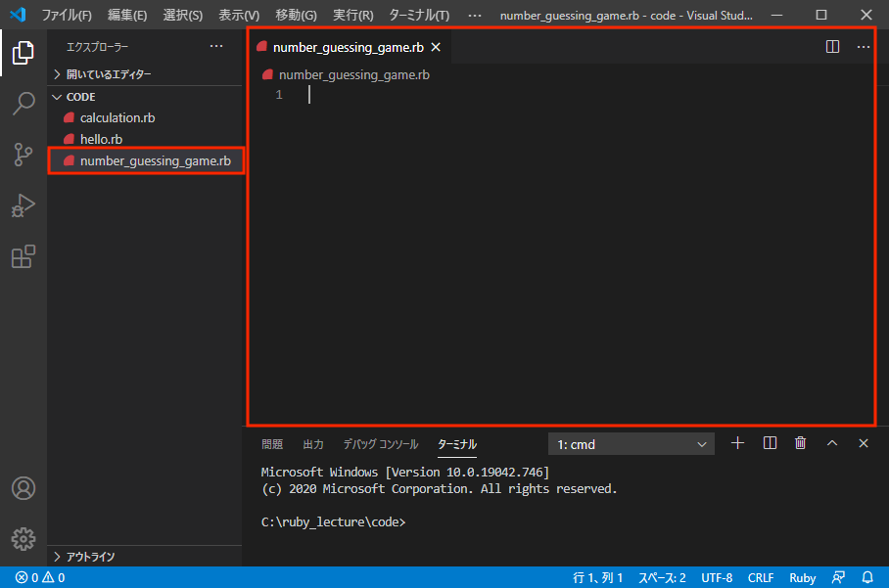Image resolution: width=889 pixels, height=588 pixels.
Task: Open the Source Control view
Action: (23, 154)
